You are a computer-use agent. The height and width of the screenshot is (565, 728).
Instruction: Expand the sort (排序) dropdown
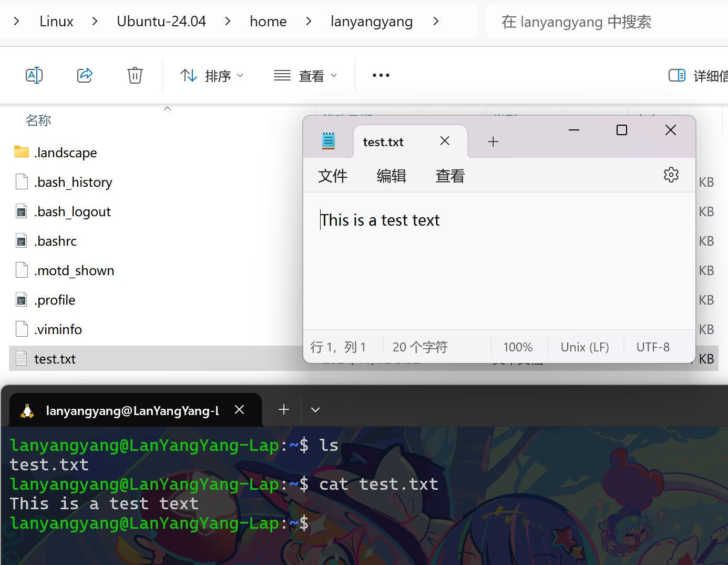click(x=212, y=76)
